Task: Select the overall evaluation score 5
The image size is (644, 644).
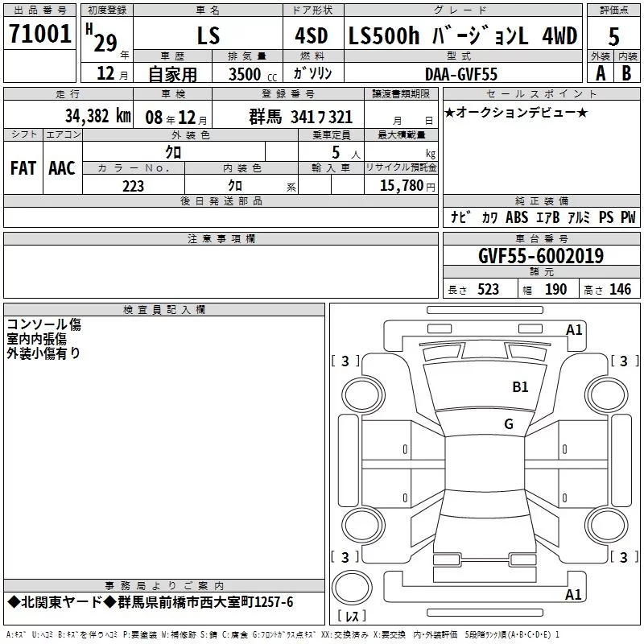Action: tap(613, 36)
